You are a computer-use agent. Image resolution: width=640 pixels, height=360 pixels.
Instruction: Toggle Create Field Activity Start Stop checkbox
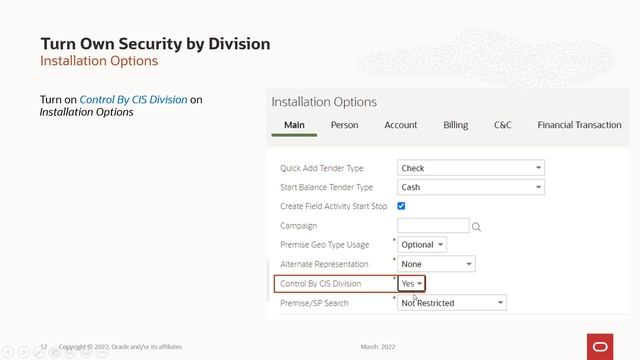click(401, 206)
